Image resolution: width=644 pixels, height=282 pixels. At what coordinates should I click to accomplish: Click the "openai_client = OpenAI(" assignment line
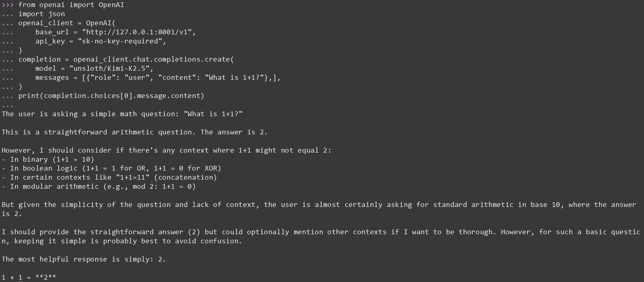(x=67, y=23)
